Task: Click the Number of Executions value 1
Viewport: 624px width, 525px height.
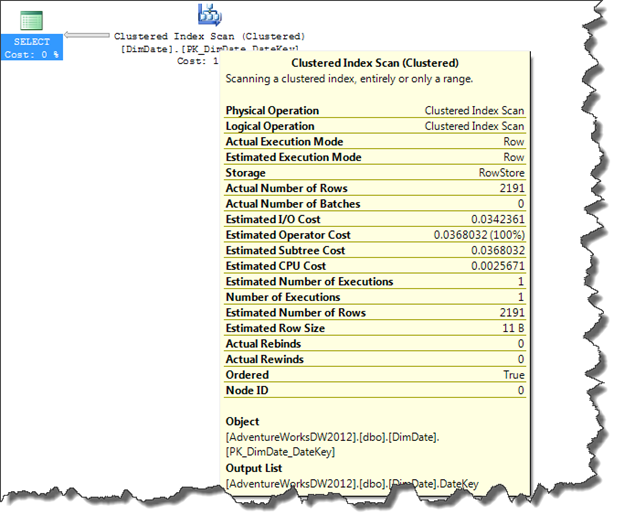Action: pyautogui.click(x=521, y=297)
